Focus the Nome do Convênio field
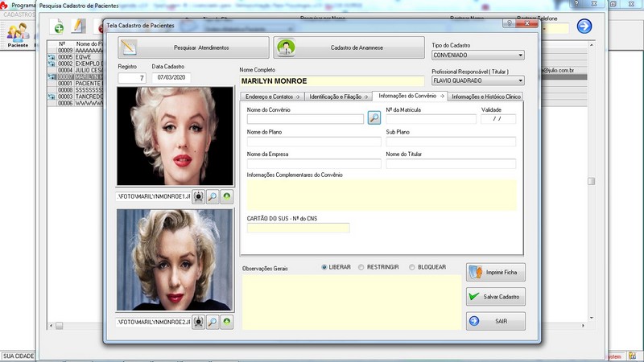The height and width of the screenshot is (362, 644). 305,119
